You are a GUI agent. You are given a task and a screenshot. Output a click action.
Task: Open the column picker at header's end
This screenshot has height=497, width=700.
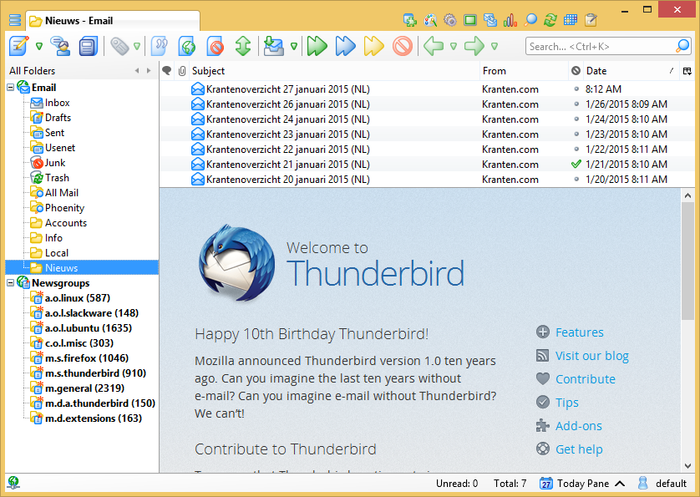click(x=687, y=71)
